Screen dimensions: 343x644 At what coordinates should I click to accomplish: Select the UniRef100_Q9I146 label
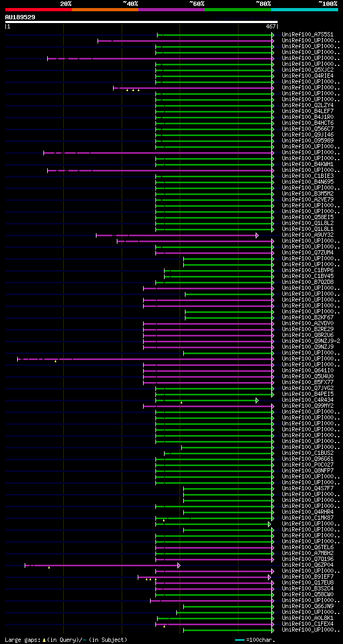(308, 134)
